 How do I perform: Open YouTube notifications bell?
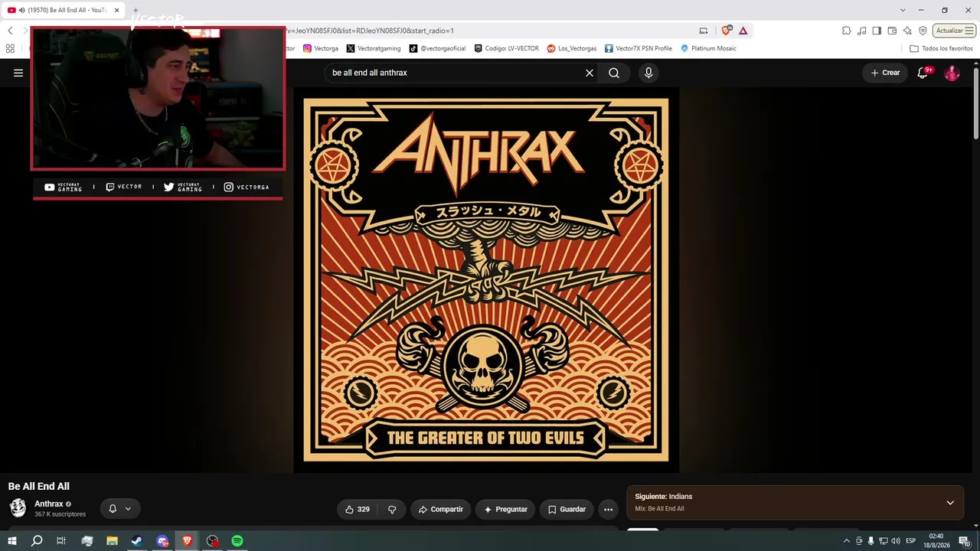(x=923, y=73)
